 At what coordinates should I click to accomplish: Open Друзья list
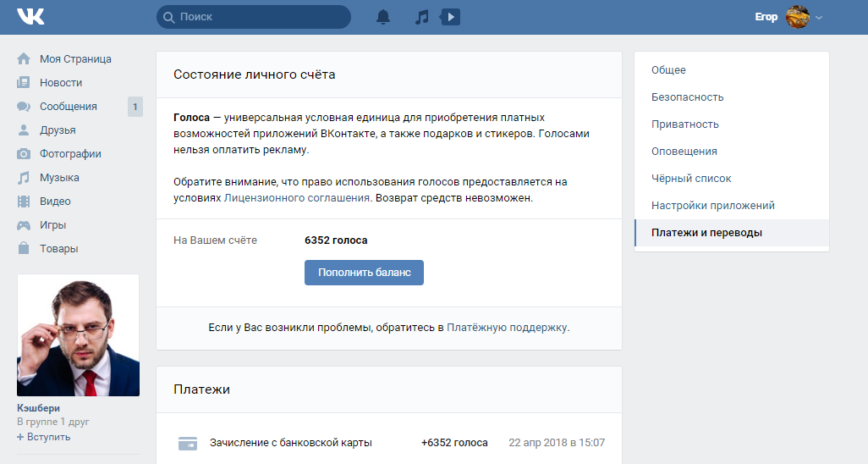58,130
